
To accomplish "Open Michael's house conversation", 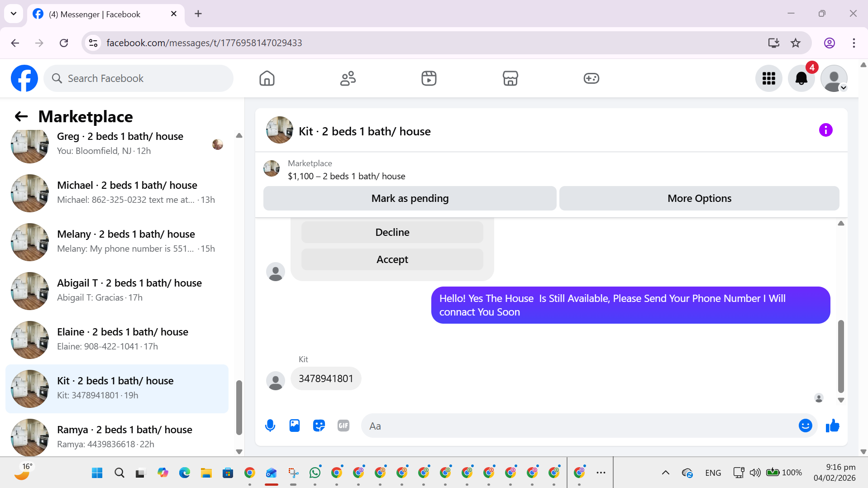I will (x=117, y=193).
